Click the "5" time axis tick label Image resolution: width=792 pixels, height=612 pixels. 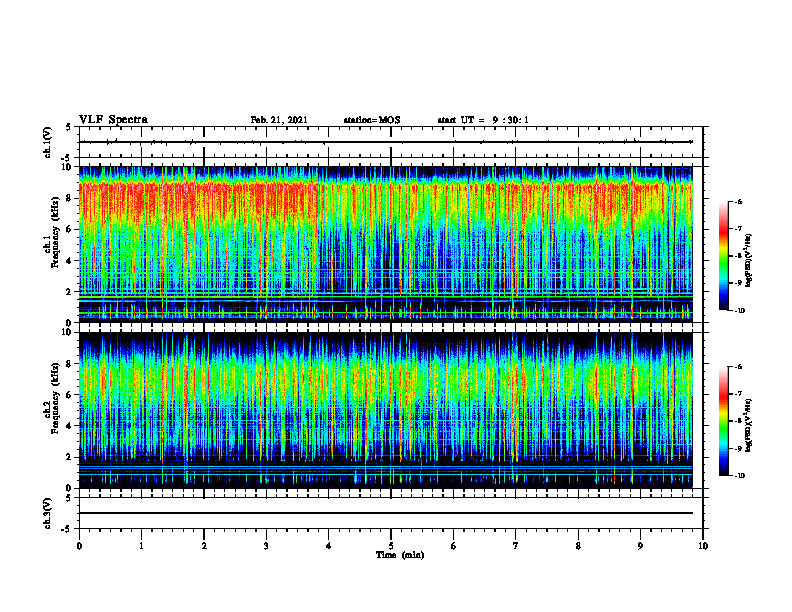(x=391, y=546)
